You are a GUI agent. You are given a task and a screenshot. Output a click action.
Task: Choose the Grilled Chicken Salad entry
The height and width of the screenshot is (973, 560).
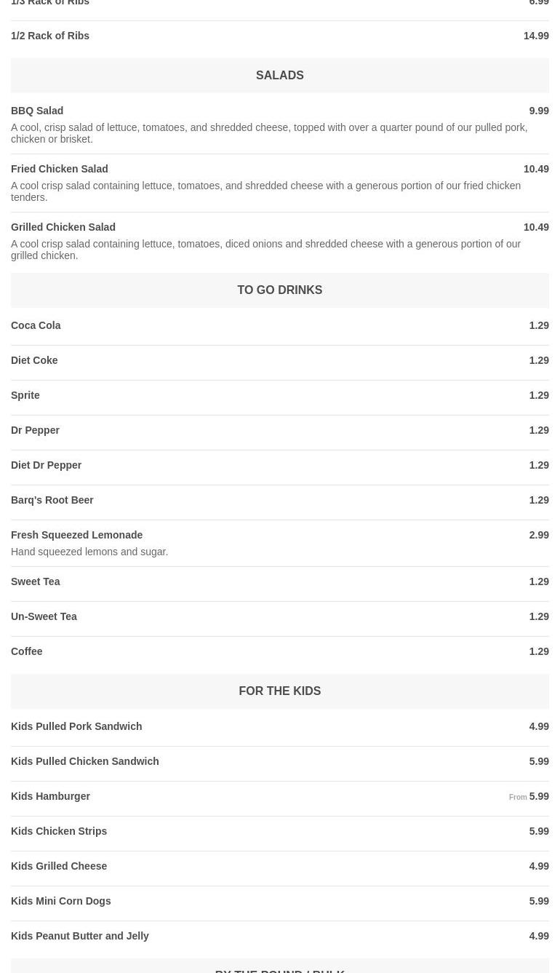coord(63,227)
